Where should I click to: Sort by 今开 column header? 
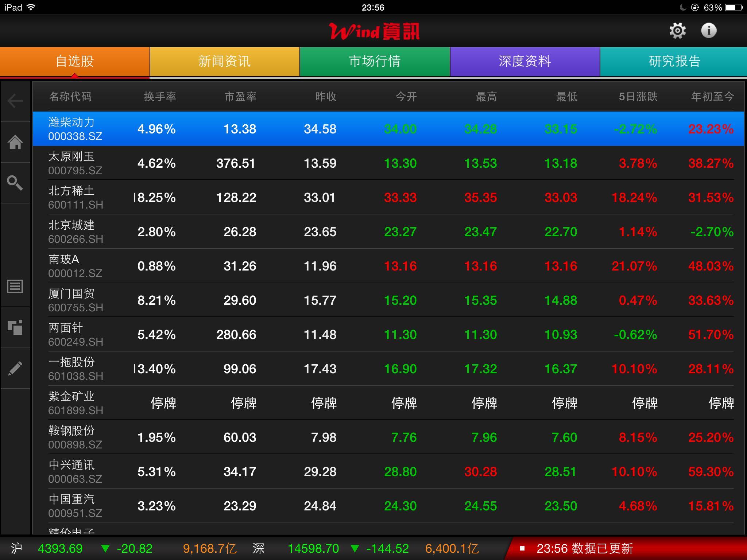click(406, 97)
